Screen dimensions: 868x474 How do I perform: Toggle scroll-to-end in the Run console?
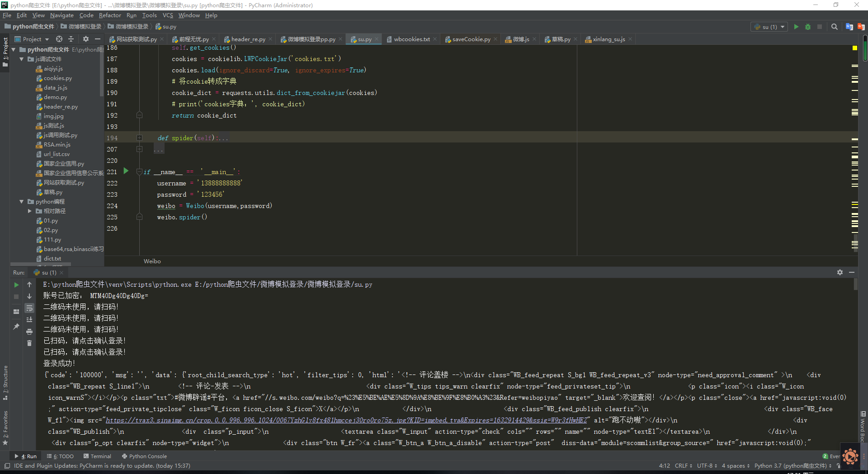(29, 320)
